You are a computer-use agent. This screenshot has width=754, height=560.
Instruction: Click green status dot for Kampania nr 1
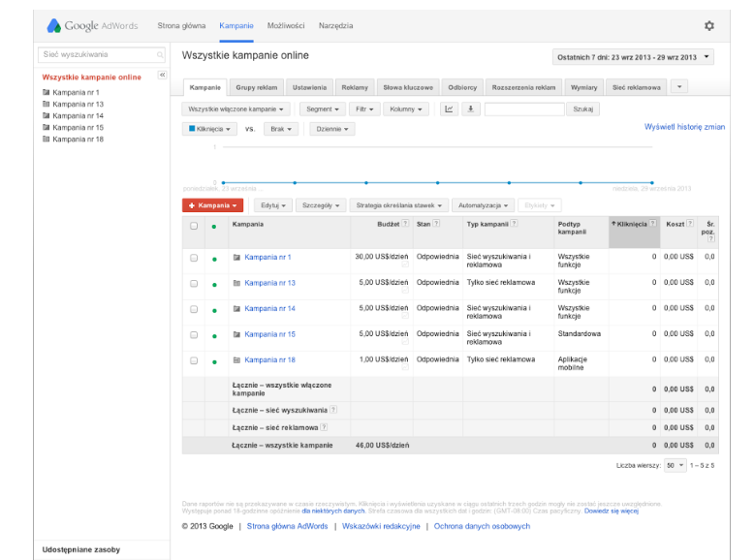click(213, 258)
